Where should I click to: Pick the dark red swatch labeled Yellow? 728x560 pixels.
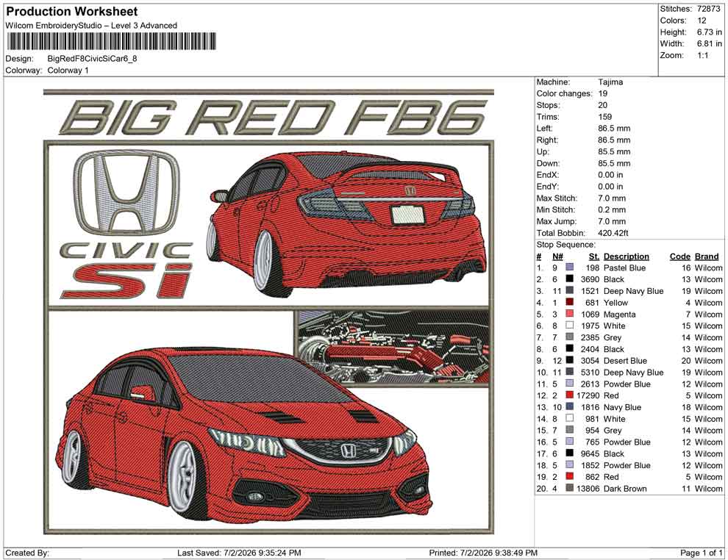[569, 303]
